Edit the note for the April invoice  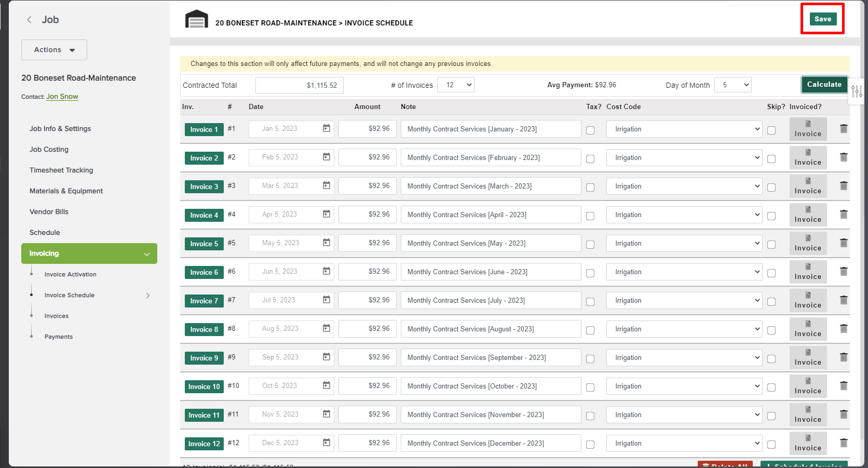pos(491,215)
